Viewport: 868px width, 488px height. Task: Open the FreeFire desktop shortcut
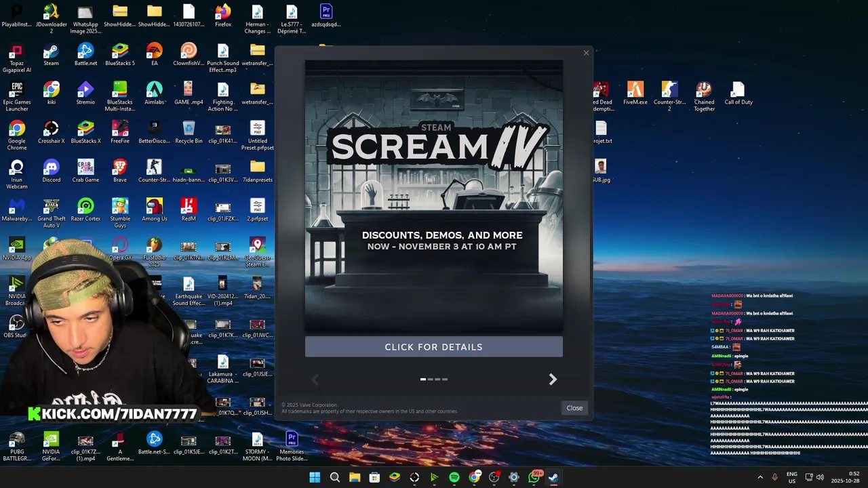coord(120,132)
